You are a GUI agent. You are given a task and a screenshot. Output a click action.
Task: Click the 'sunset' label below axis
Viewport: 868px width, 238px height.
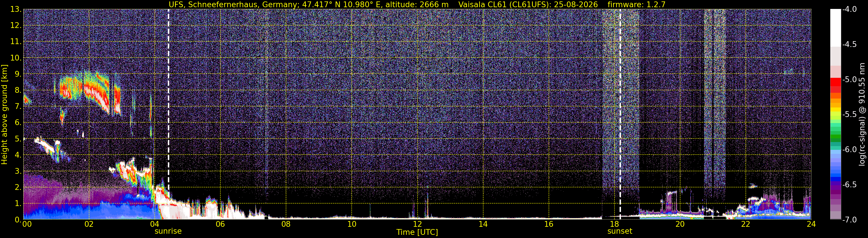620,231
